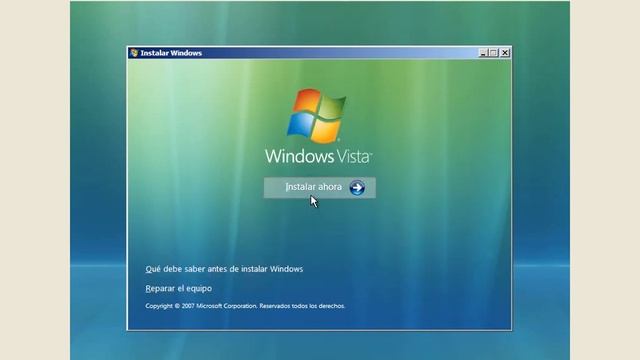Screen dimensions: 640x360
Task: Click the blue arrow icon beside Instalar ahora
Action: click(357, 188)
